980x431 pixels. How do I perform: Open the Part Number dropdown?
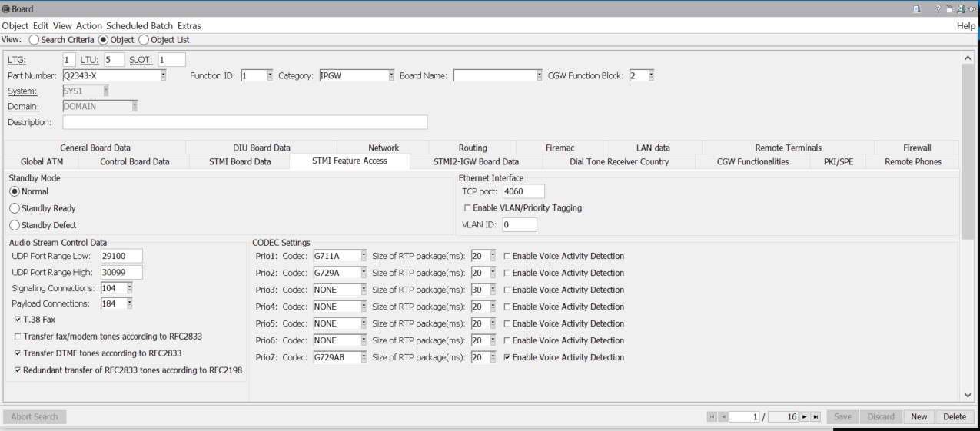(x=163, y=75)
